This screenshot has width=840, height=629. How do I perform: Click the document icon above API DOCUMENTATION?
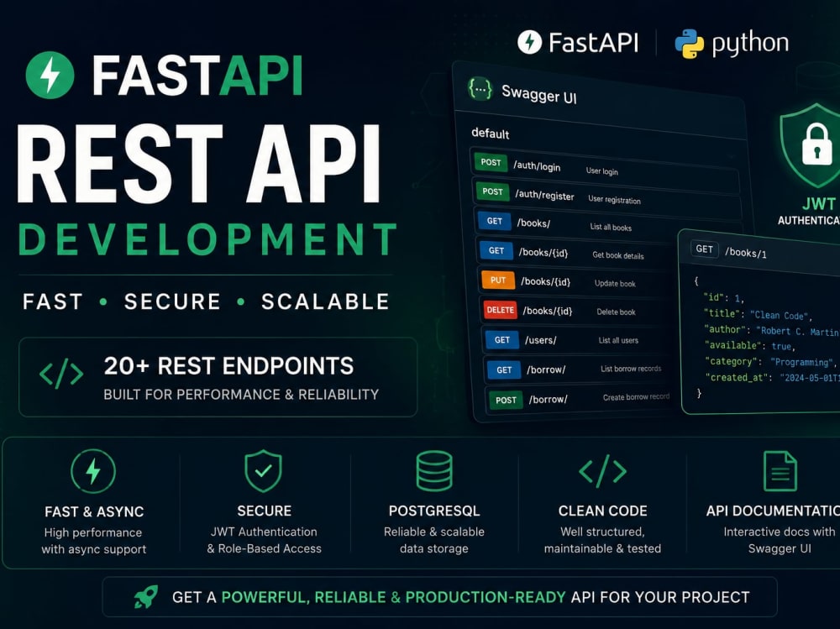780,471
